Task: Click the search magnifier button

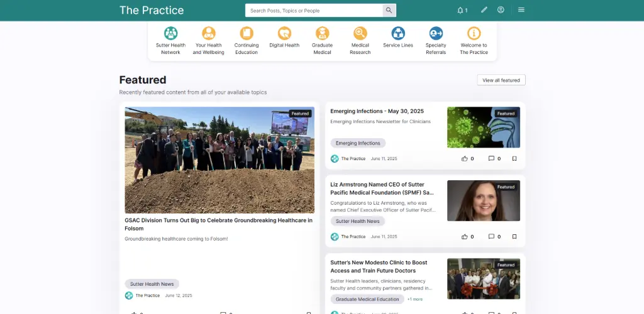Action: click(389, 10)
